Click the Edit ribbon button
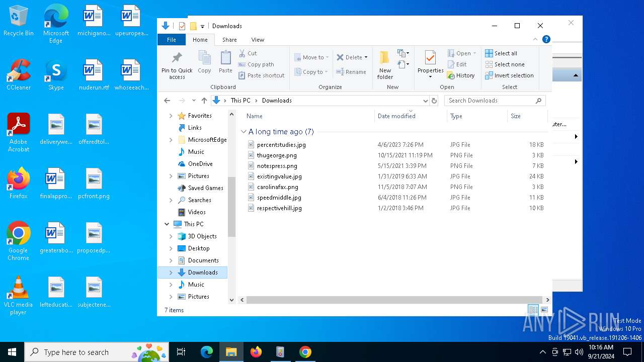 (457, 64)
